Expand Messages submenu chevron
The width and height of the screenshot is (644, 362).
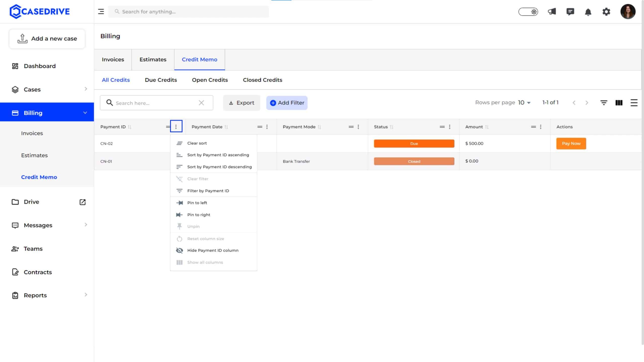tap(86, 225)
